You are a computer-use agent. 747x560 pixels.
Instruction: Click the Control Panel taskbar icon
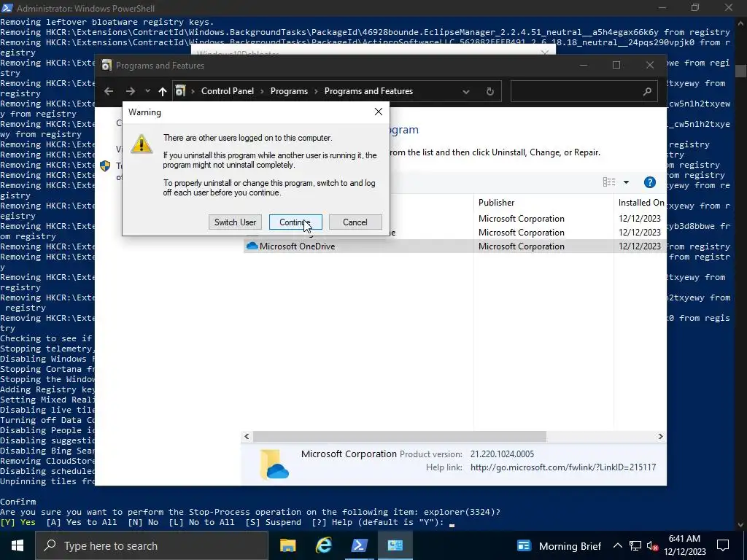pyautogui.click(x=395, y=545)
